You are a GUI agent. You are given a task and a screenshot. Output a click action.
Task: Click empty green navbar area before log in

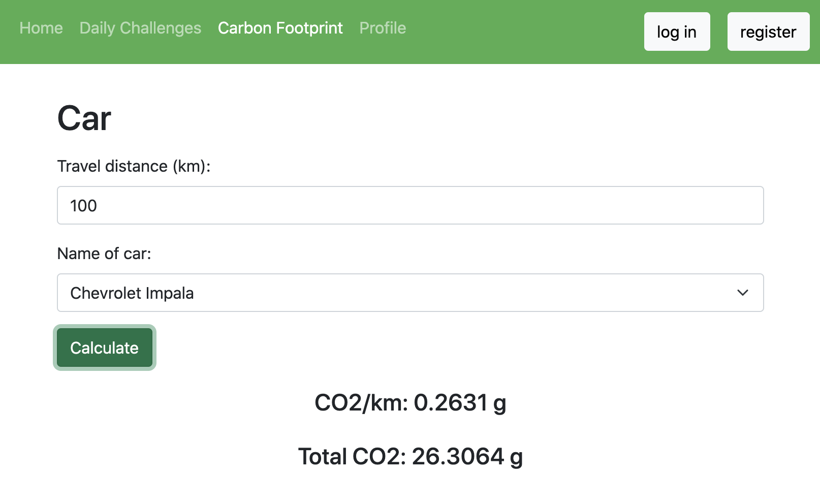(x=523, y=31)
